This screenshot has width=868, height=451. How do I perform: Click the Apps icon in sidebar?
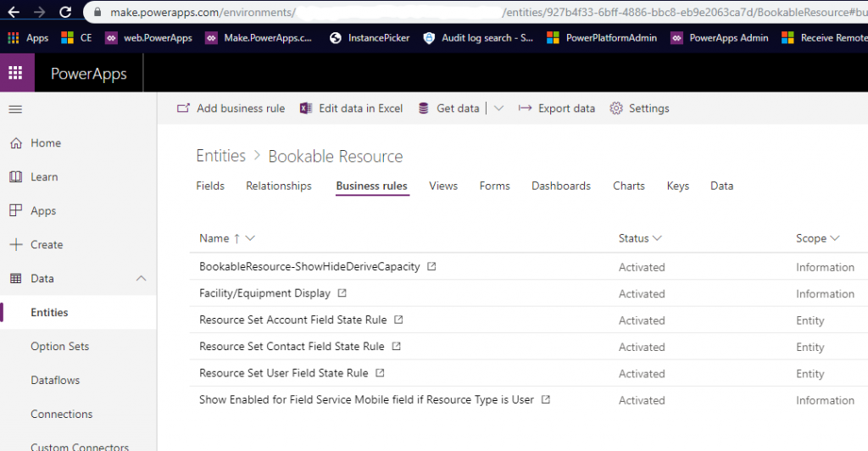[16, 210]
